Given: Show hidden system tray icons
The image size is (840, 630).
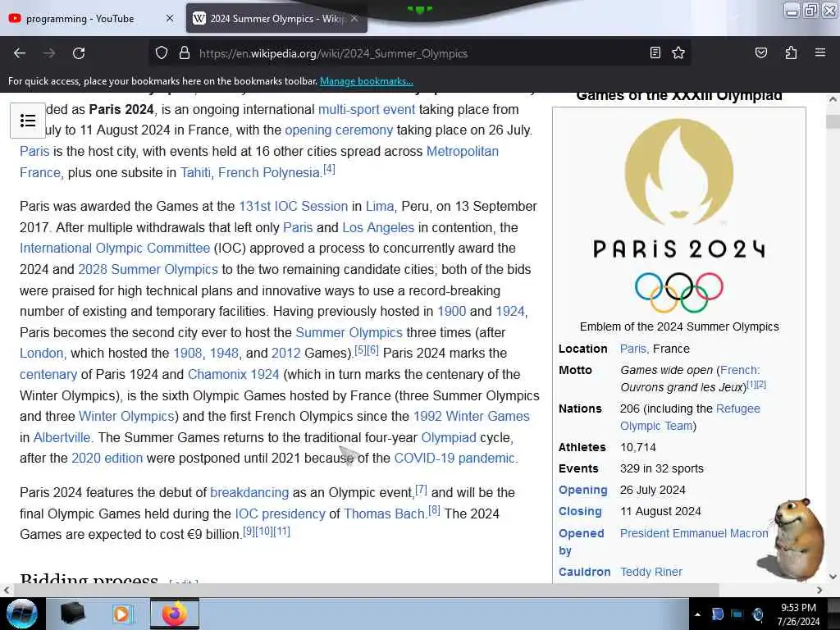Looking at the screenshot, I should 697,614.
